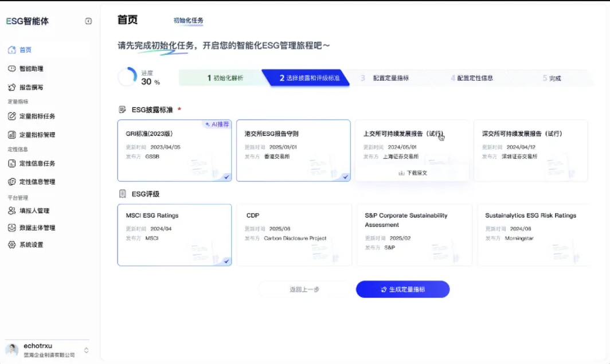Select the 初始化任务 tab
Image resolution: width=610 pixels, height=364 pixels.
[x=188, y=20]
